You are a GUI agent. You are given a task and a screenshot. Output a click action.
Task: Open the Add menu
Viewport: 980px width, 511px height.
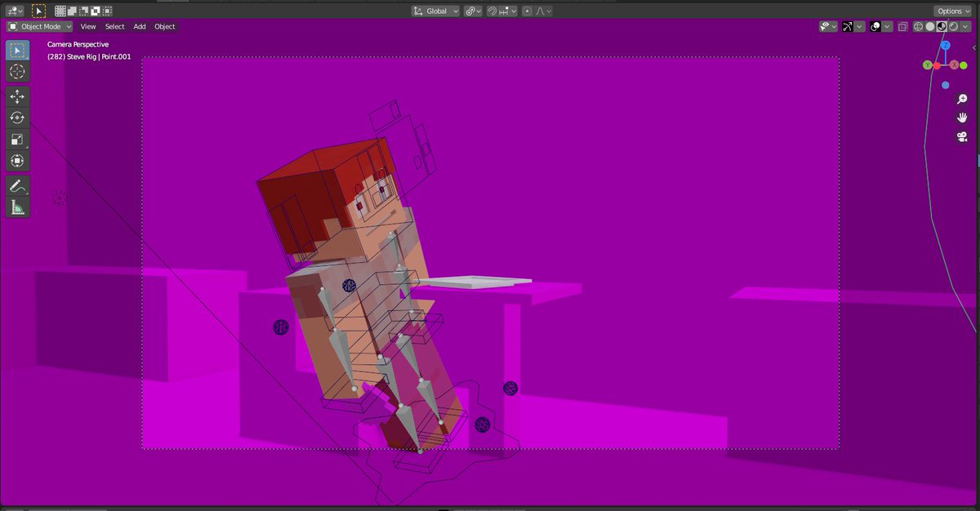tap(140, 26)
